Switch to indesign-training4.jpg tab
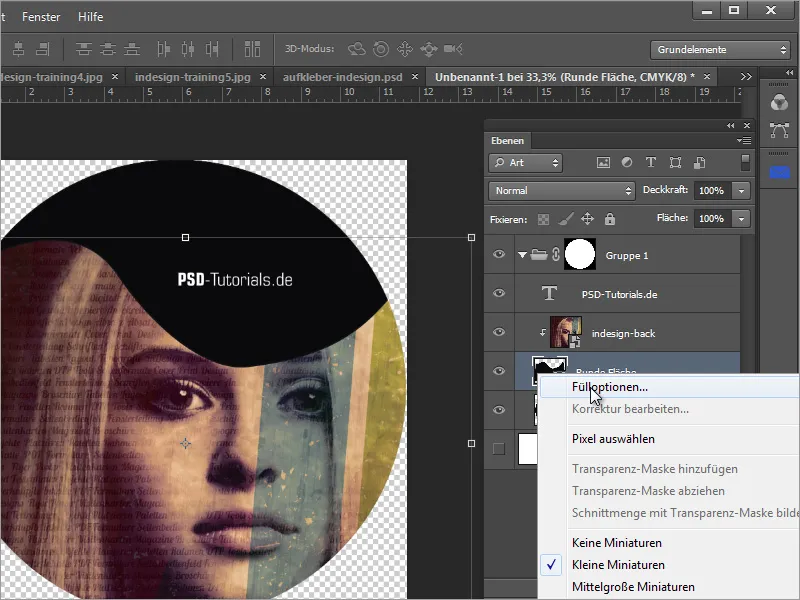 pyautogui.click(x=51, y=77)
